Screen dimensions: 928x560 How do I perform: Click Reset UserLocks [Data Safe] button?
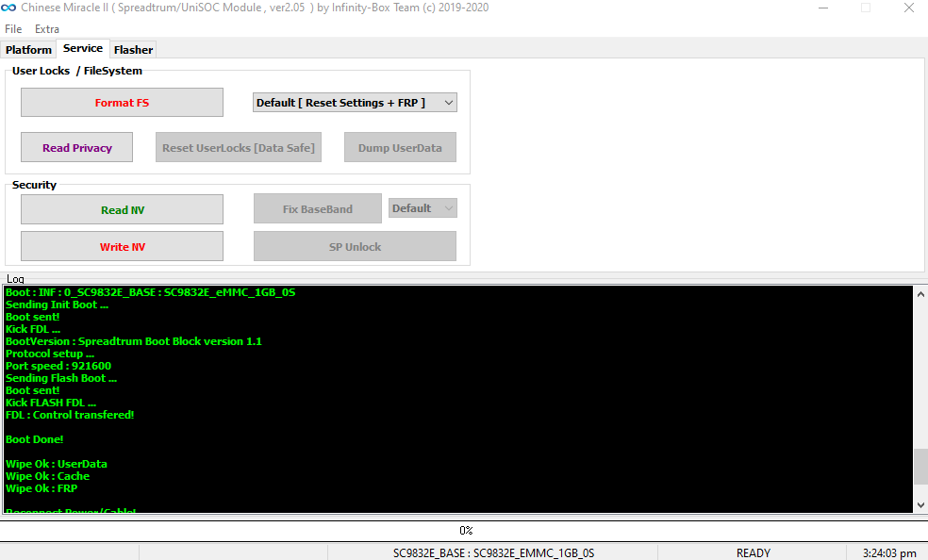[239, 148]
